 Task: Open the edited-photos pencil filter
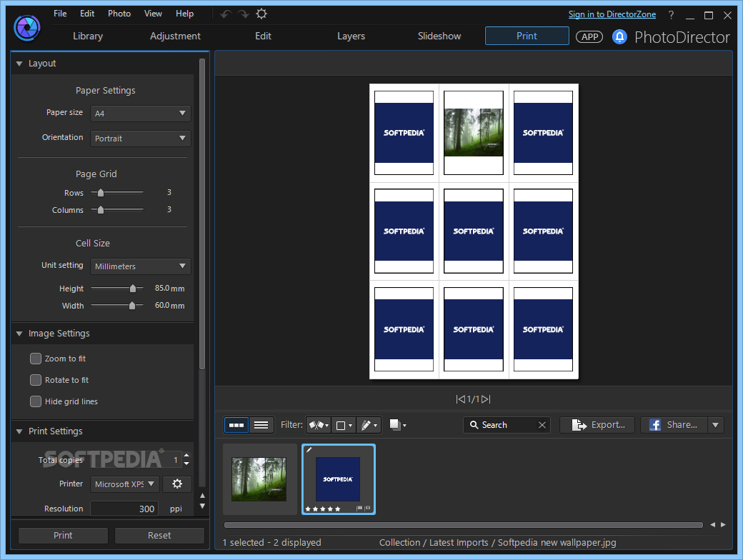369,425
